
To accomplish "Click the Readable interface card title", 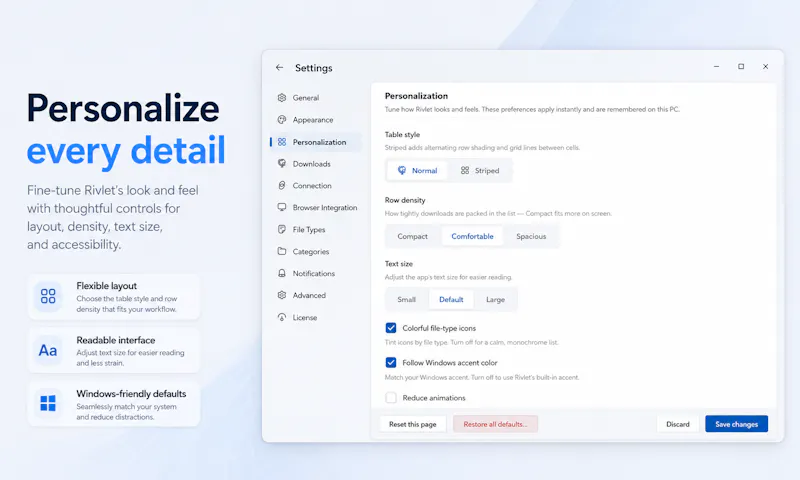I will [116, 340].
